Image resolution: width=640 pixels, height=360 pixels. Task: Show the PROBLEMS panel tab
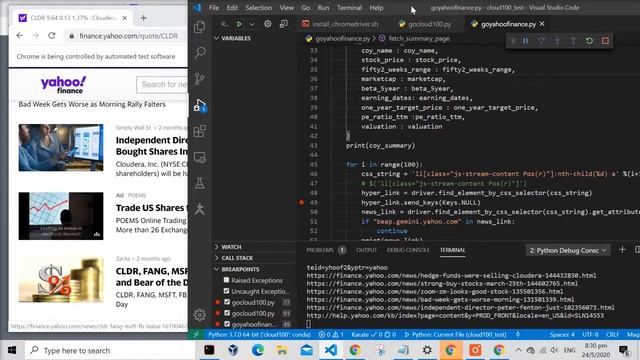(320, 250)
